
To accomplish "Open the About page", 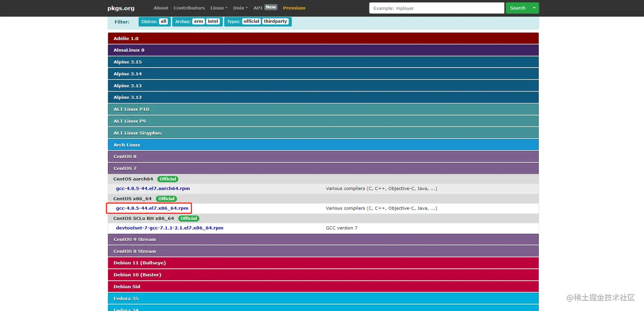I will pos(161,8).
